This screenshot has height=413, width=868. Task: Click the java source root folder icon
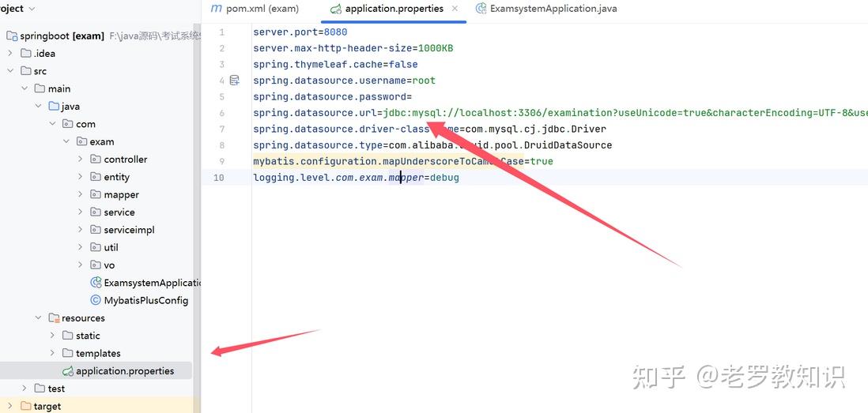(x=54, y=106)
